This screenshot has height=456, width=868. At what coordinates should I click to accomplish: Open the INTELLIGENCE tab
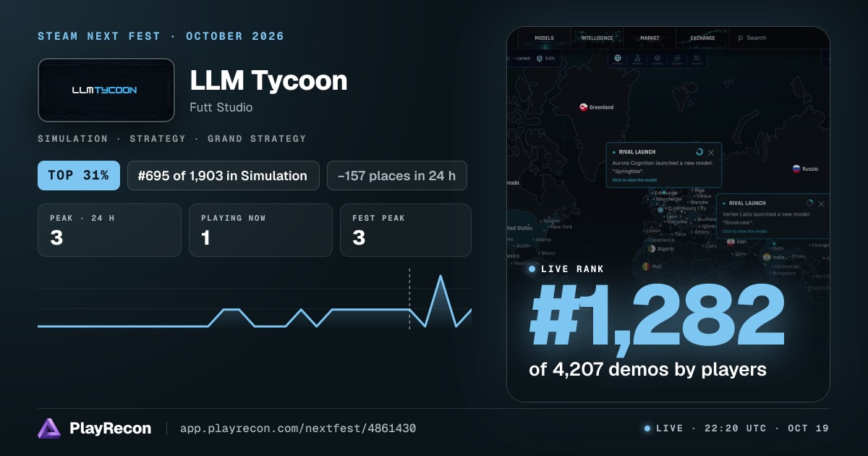[x=597, y=38]
